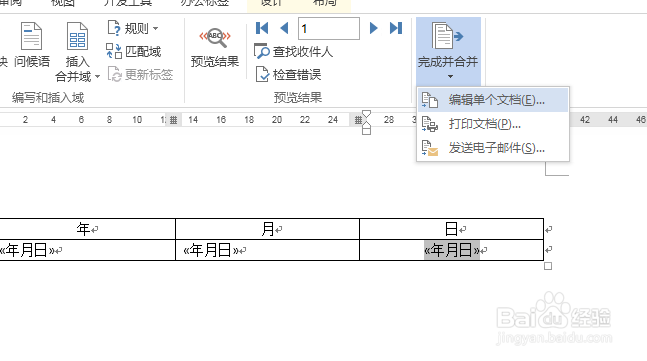This screenshot has width=647, height=361.
Task: Click 匹配域 match fields
Action: pos(133,51)
